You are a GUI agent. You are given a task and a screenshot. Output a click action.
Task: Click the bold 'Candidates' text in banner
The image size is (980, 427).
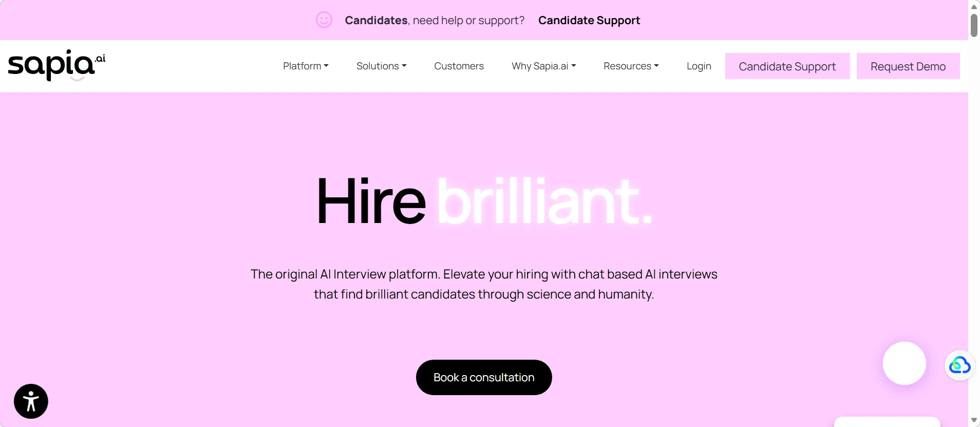[x=376, y=21]
